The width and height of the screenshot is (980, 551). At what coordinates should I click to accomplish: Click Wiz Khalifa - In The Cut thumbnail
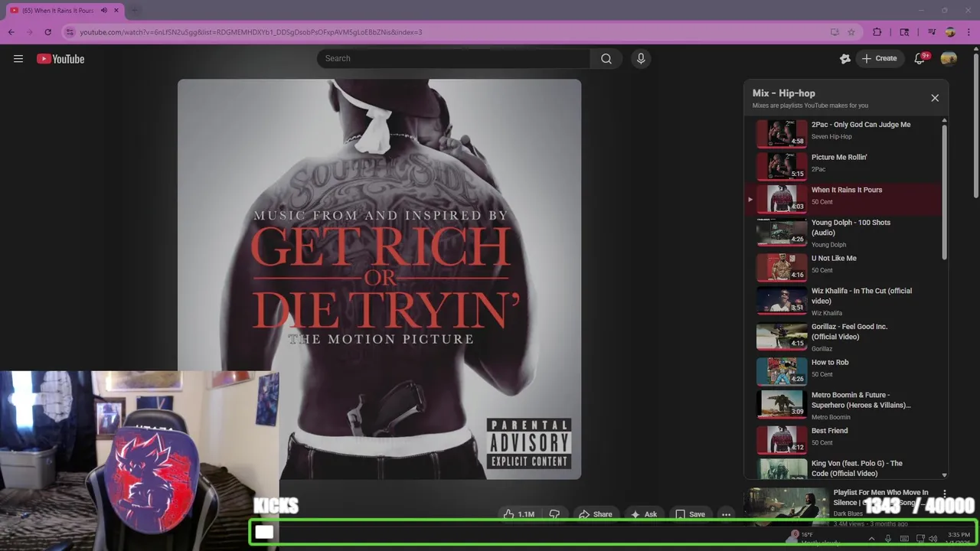point(782,300)
